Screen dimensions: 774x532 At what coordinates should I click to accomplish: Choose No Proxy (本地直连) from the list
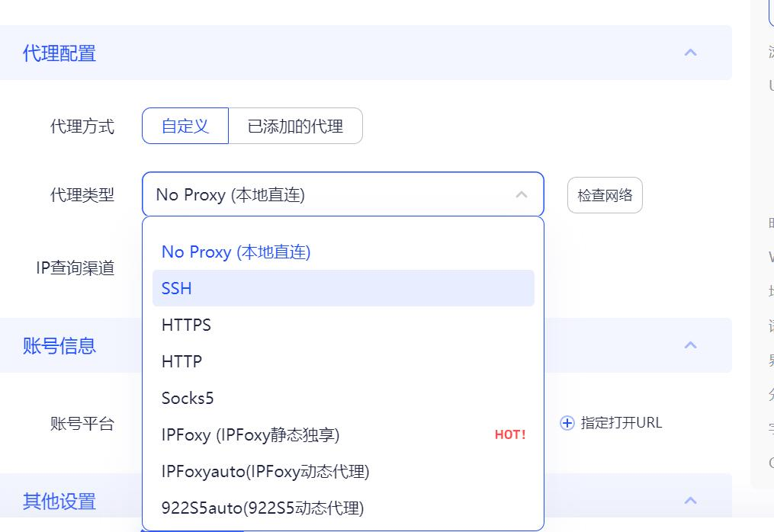click(x=236, y=252)
